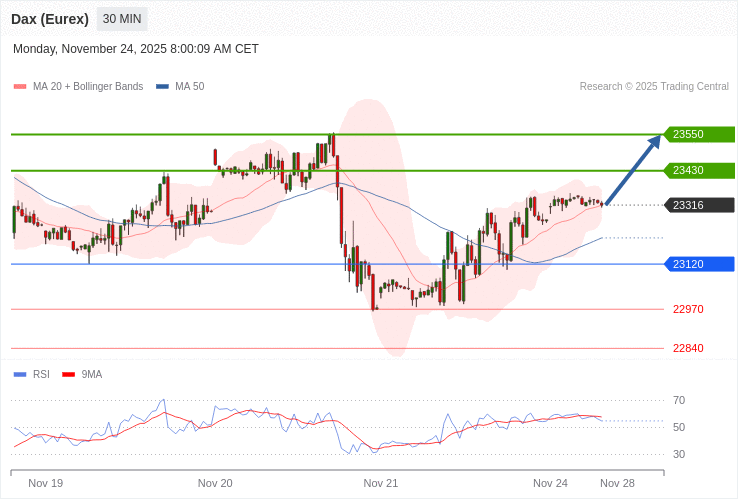Click the Nov 21 date axis label
Viewport: 738px width, 500px height.
[381, 483]
